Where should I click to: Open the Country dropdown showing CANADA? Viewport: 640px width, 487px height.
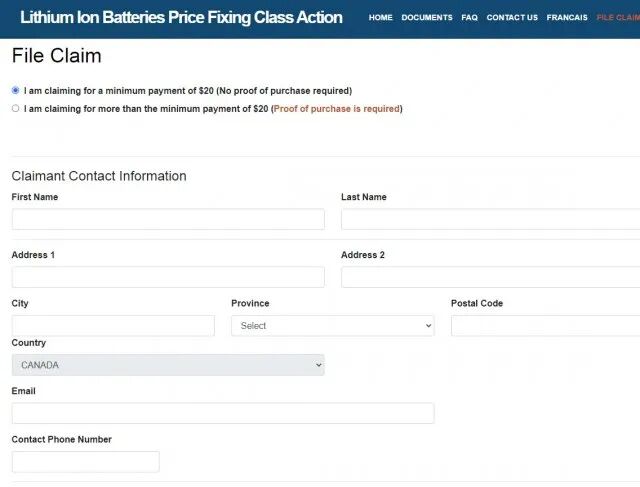pos(168,365)
